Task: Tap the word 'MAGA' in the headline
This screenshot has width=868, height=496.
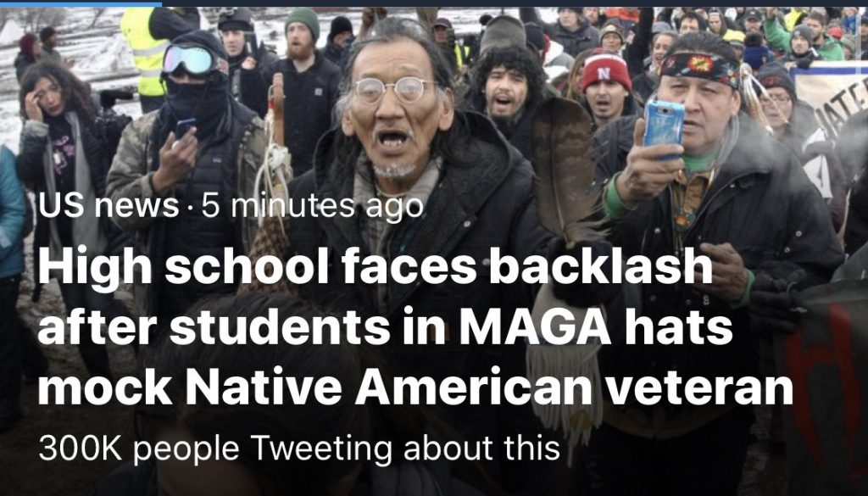Action: coord(534,328)
